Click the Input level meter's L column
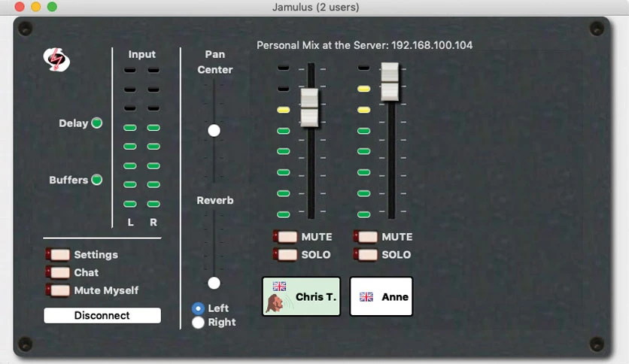This screenshot has height=364, width=629. [x=130, y=137]
